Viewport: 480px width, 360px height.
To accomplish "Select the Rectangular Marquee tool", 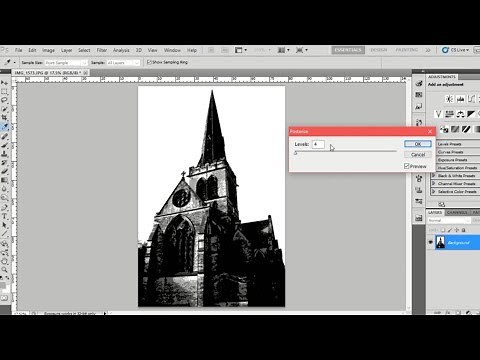I will click(4, 91).
